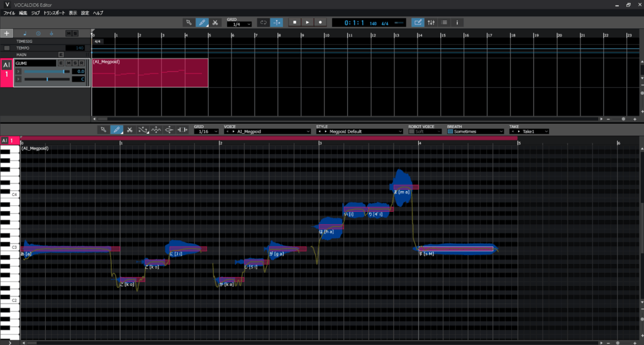Click GUMI track E effects button
Image resolution: width=644 pixels, height=345 pixels.
61,63
